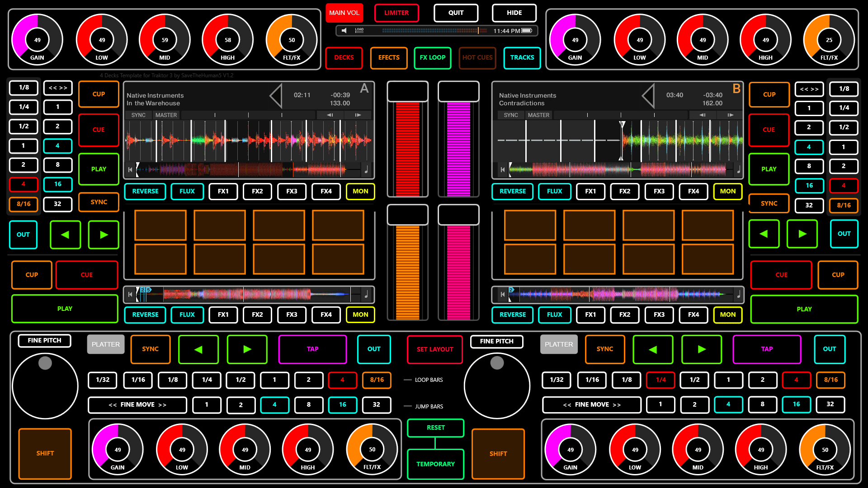Click left green back arrow beside OUT

click(x=65, y=235)
